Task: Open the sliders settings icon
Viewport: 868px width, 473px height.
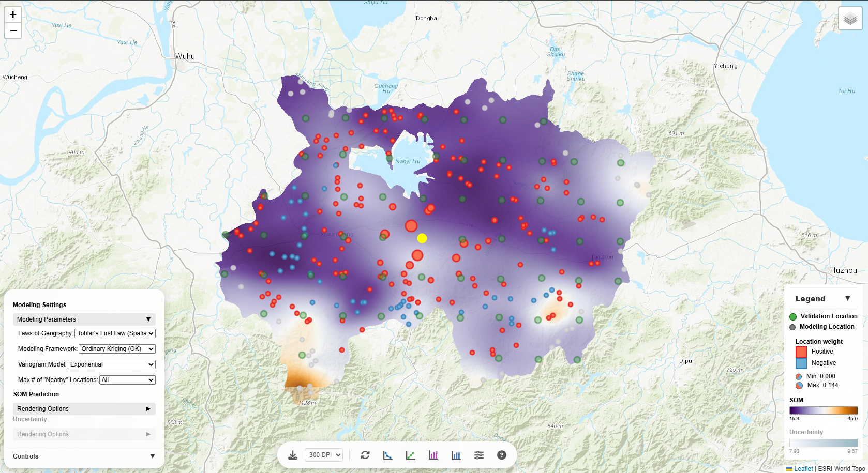Action: (x=479, y=455)
